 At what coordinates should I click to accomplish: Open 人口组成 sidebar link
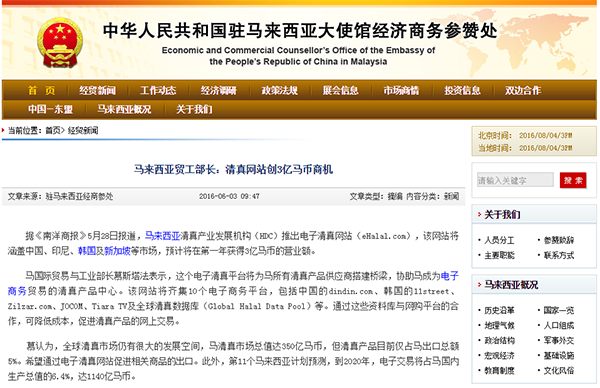point(559,326)
